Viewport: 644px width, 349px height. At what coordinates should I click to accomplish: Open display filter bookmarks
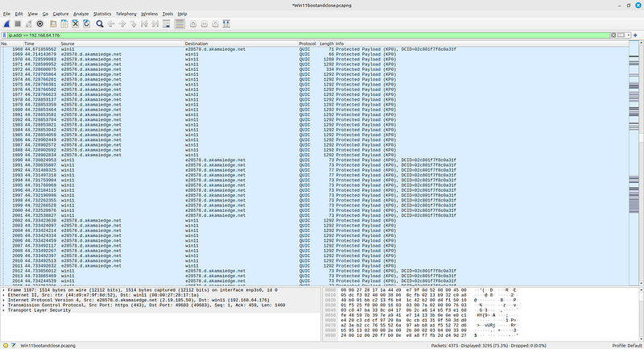pos(5,35)
